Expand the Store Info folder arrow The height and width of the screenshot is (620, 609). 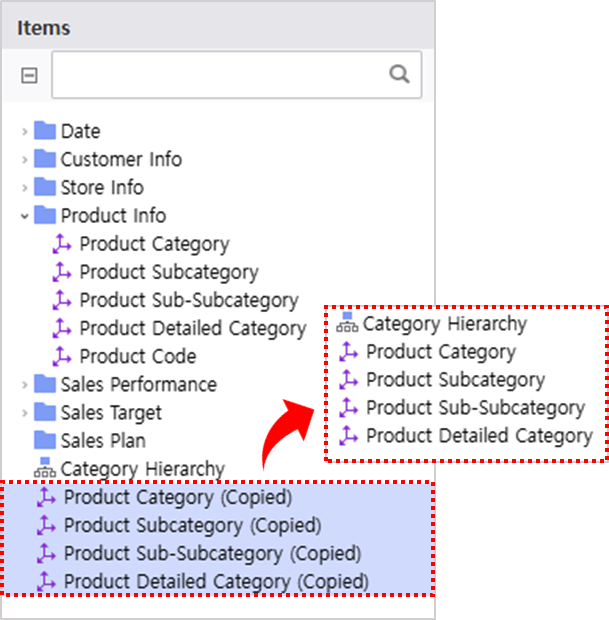(25, 188)
